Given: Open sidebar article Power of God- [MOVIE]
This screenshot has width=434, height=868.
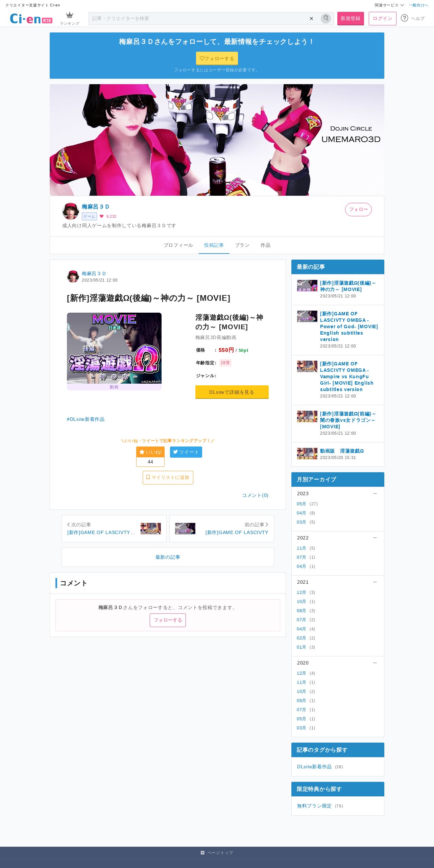Looking at the screenshot, I should point(349,327).
